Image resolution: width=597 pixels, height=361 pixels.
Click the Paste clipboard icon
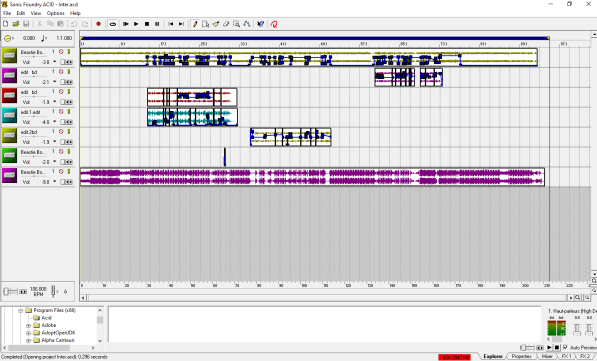click(x=60, y=24)
